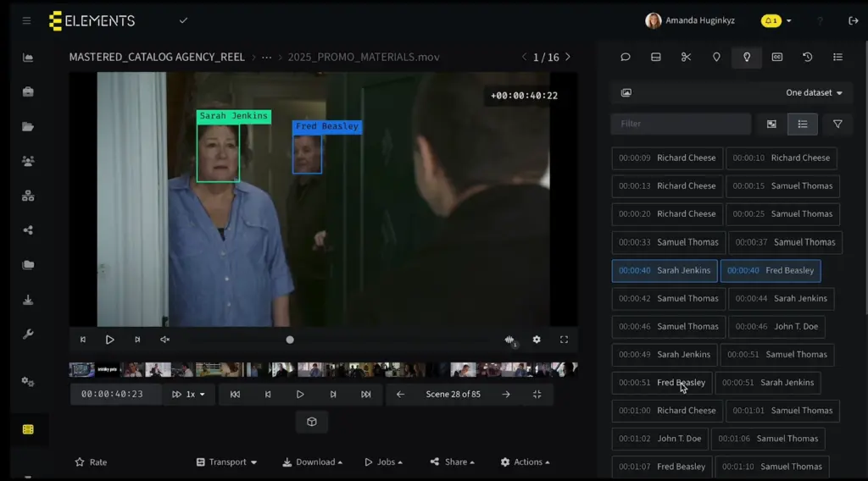Click the 3D cube icon below transport
The width and height of the screenshot is (868, 481).
coord(311,422)
